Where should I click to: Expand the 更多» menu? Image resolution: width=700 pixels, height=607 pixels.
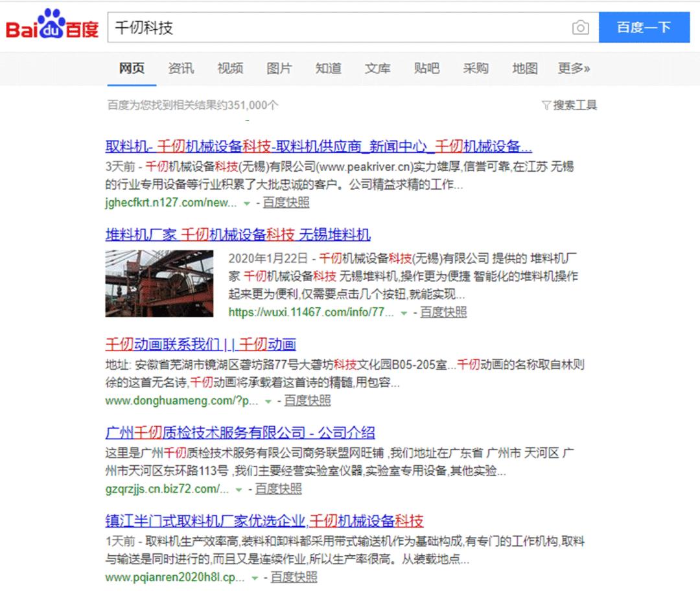572,68
